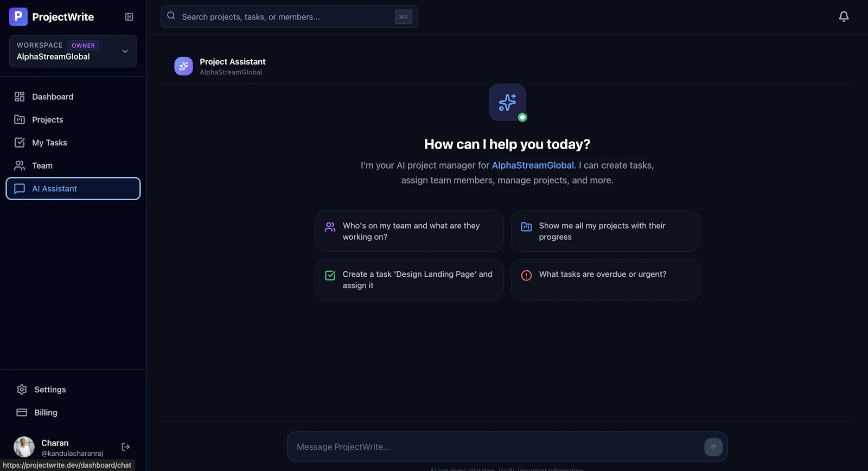Click the large assistant sparkle icon
Screen dimensions: 868x471
tap(507, 102)
